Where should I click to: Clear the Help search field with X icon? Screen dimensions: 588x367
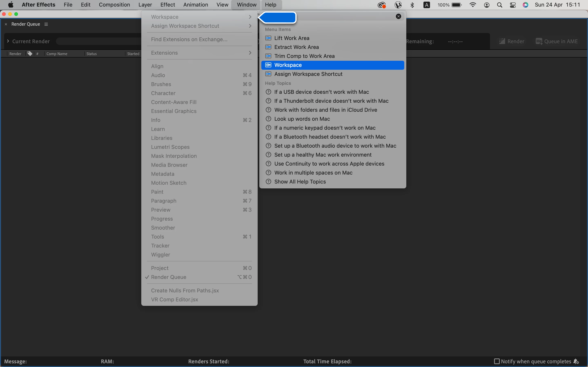coord(398,16)
